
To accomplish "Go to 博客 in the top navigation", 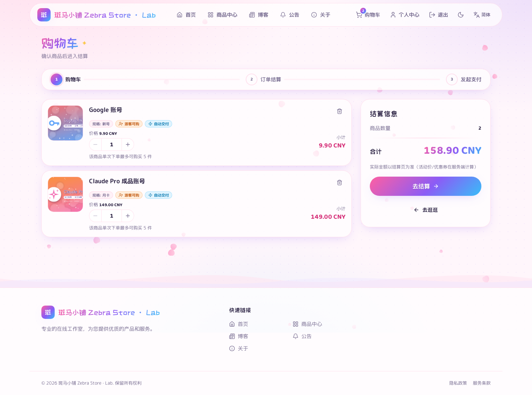I will (259, 15).
